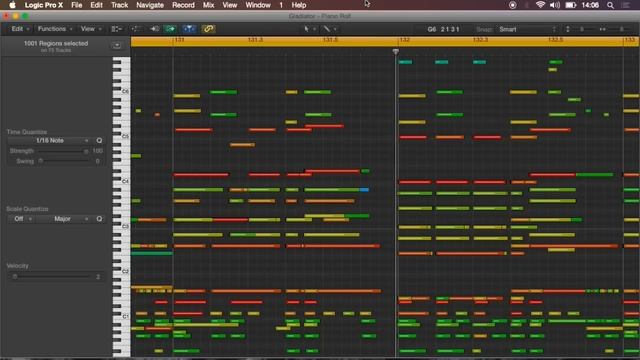This screenshot has height=360, width=640.
Task: Click bar 131 in the ruler
Action: [179, 40]
